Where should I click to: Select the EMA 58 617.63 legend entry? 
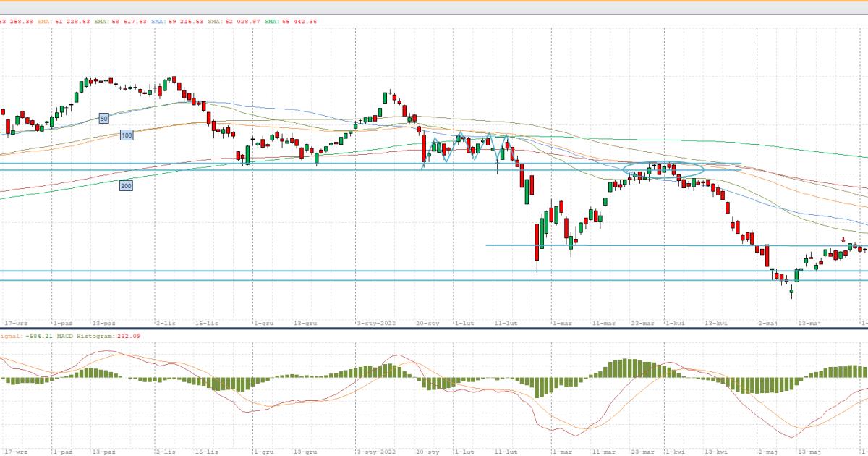pyautogui.click(x=122, y=22)
